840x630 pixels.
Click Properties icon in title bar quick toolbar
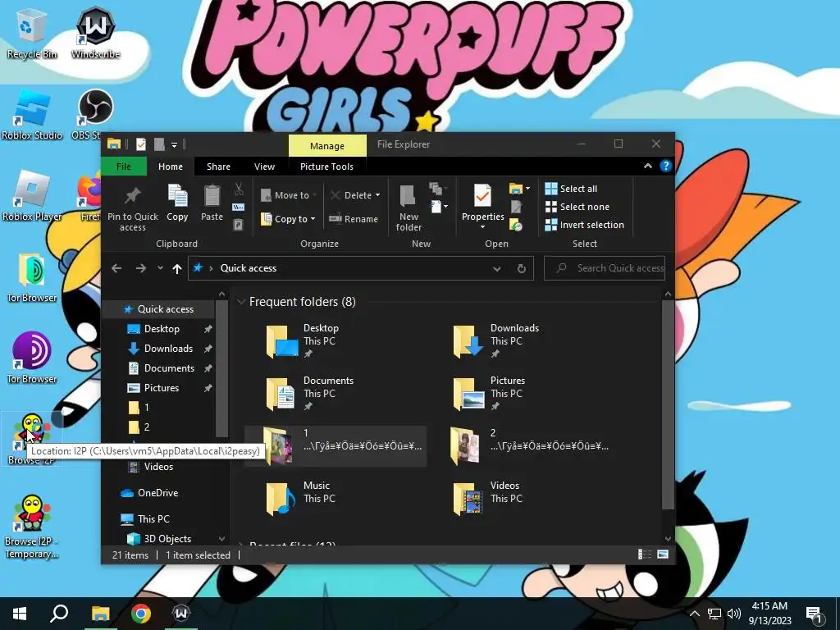(141, 144)
